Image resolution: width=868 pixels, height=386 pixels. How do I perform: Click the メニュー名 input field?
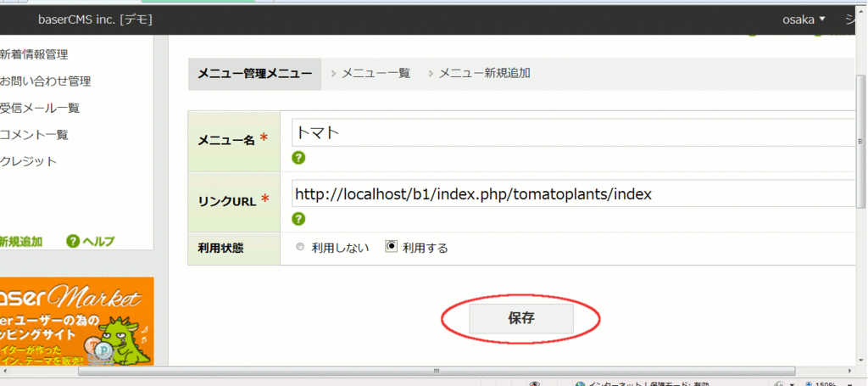576,133
